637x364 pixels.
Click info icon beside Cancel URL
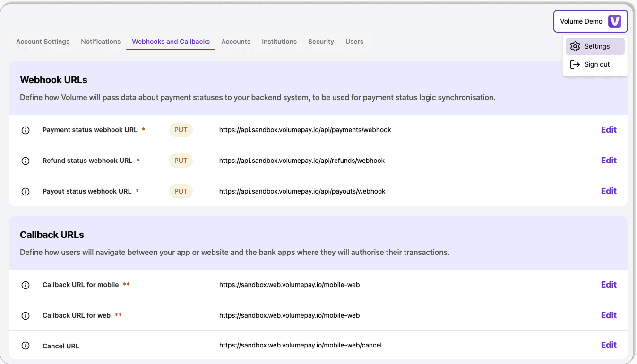pos(26,346)
